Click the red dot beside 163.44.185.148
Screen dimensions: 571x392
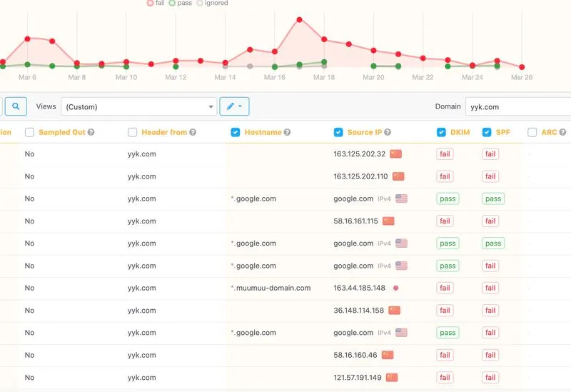pyautogui.click(x=396, y=288)
